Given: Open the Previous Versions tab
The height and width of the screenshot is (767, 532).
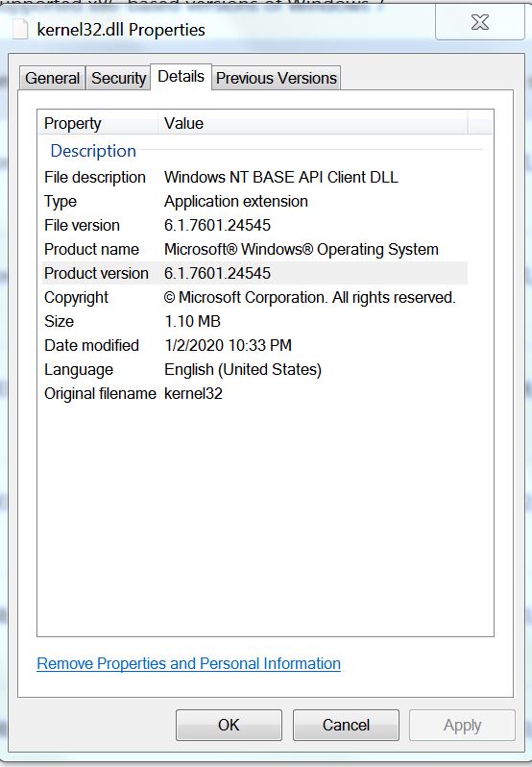Looking at the screenshot, I should tap(277, 78).
